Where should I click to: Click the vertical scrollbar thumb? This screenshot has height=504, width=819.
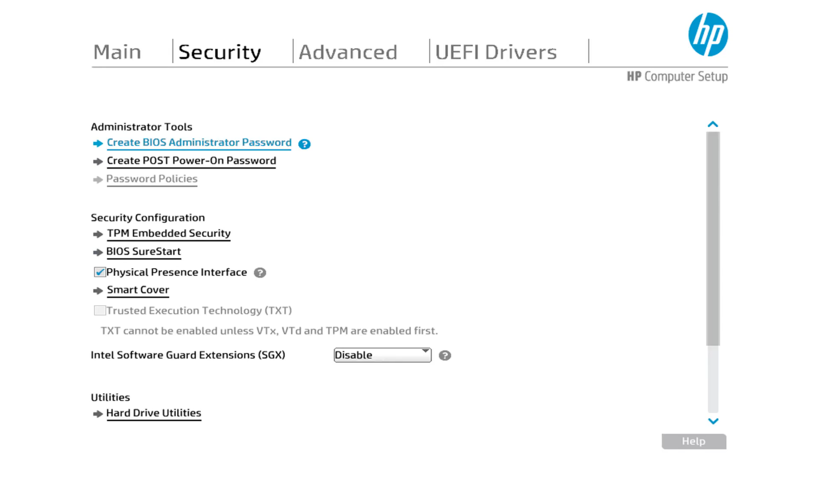(x=713, y=239)
